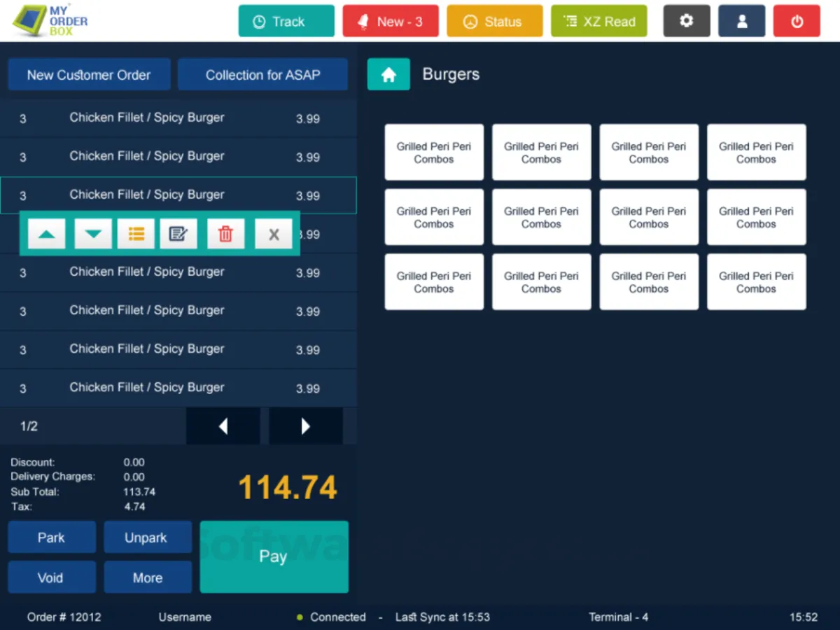
Task: Open item options list icon
Action: click(x=136, y=234)
